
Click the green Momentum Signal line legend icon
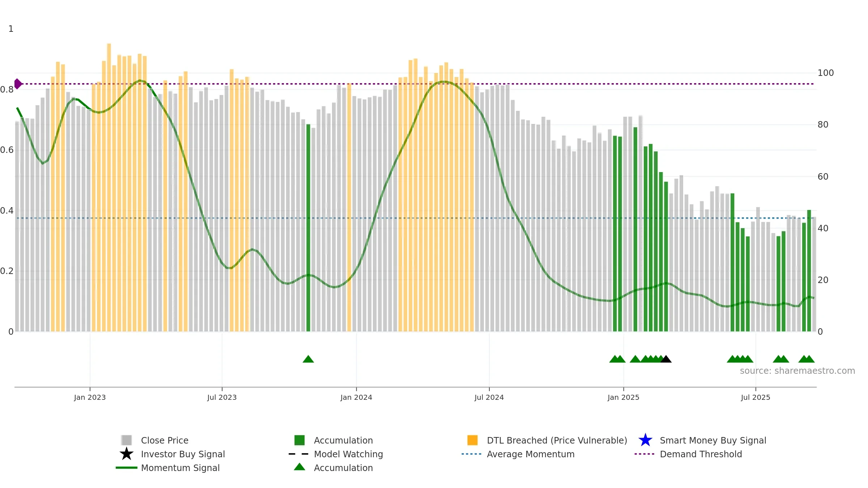pos(127,468)
